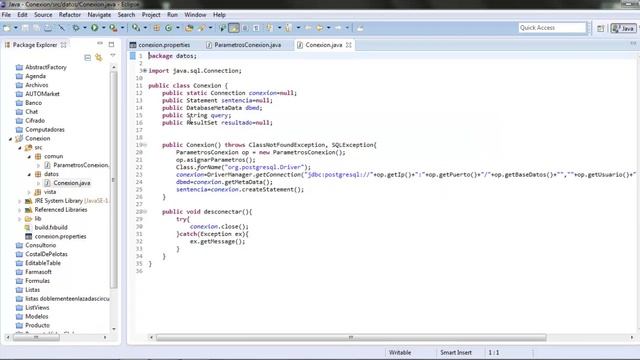Collapse the Conexion project node

(x=10, y=139)
